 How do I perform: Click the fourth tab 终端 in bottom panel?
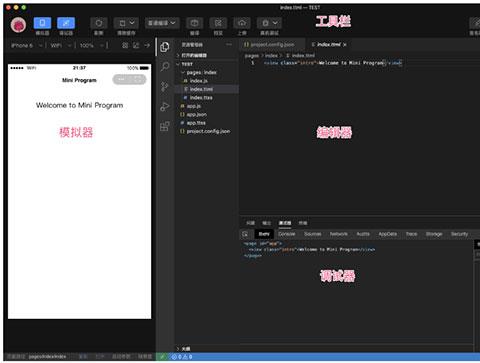point(303,223)
